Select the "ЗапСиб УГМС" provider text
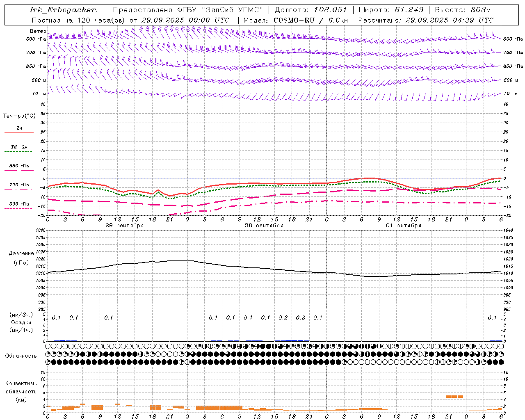This screenshot has width=525, height=420. coord(232,10)
